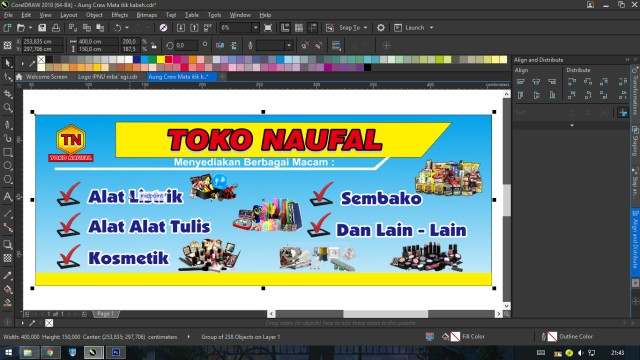This screenshot has width=640, height=360.
Task: Open the Snap To dropdown
Action: click(x=365, y=28)
